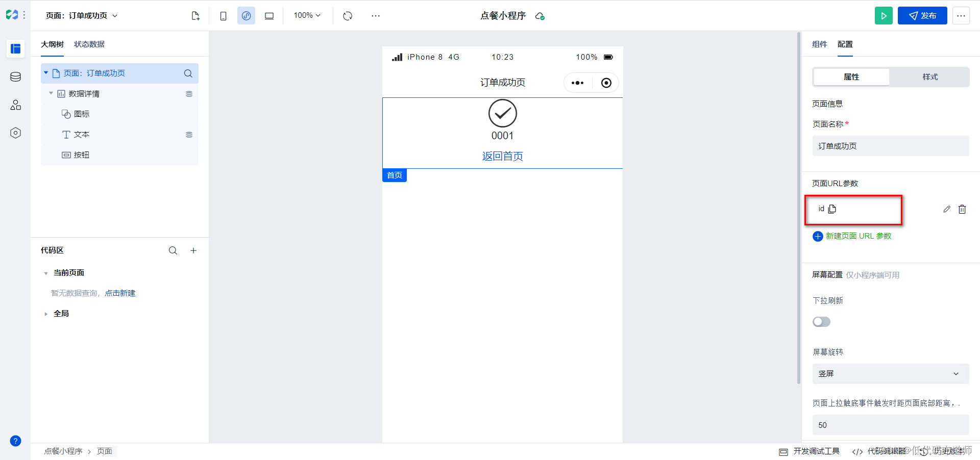This screenshot has height=460, width=980.
Task: Search in the 代码区 panel
Action: click(x=173, y=250)
